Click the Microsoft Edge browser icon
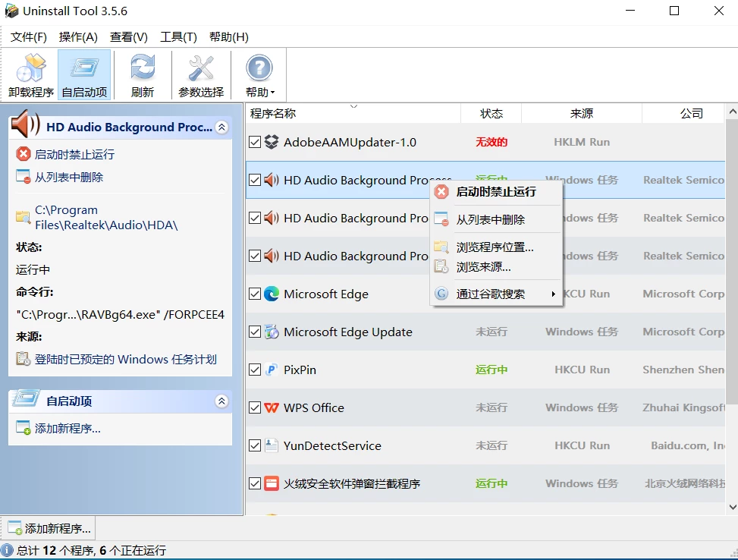Image resolution: width=738 pixels, height=560 pixels. pyautogui.click(x=271, y=294)
